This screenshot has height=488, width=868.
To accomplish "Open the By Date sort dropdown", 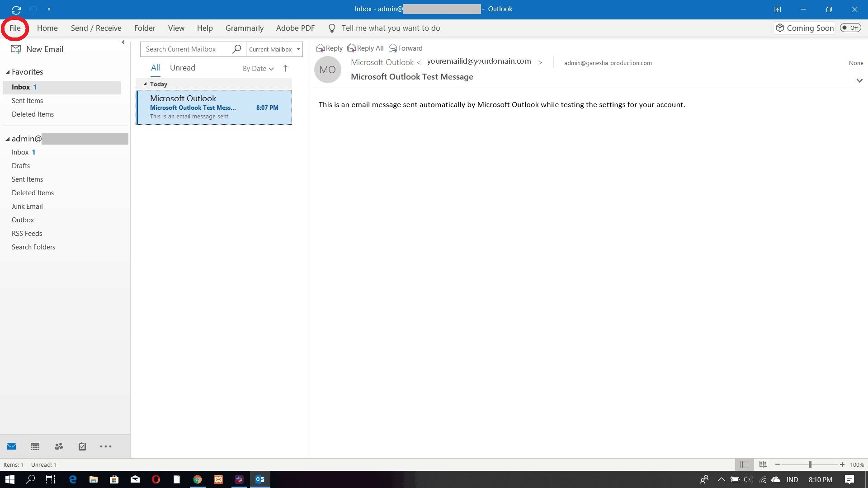I will (x=258, y=69).
